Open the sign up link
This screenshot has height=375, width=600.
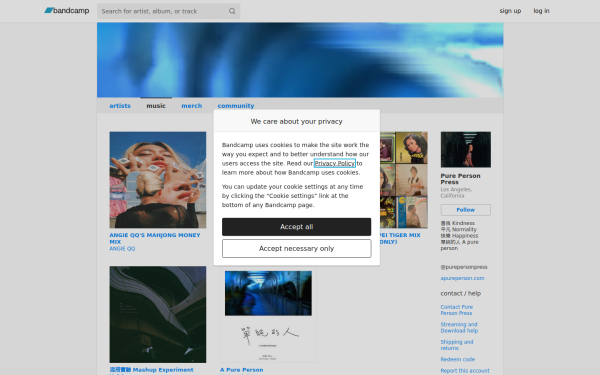pyautogui.click(x=510, y=11)
